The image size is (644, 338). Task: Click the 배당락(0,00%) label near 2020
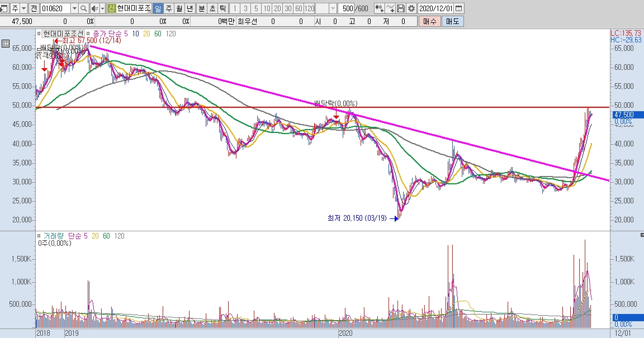(335, 103)
